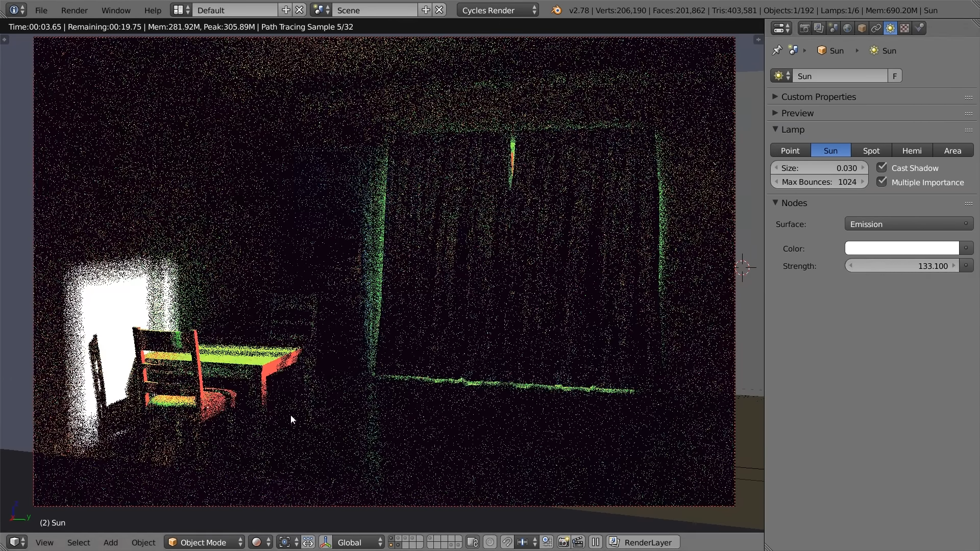The width and height of the screenshot is (980, 551).
Task: Click the pause preview render icon
Action: point(595,542)
